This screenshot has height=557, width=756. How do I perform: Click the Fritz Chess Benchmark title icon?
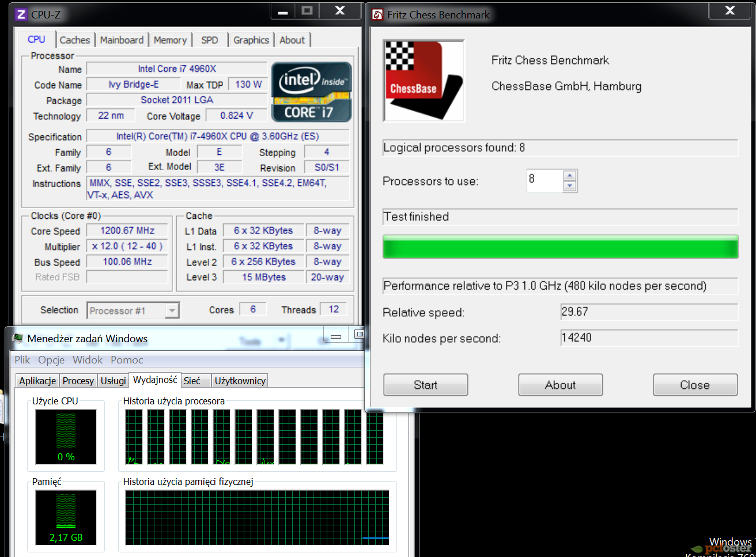(377, 14)
